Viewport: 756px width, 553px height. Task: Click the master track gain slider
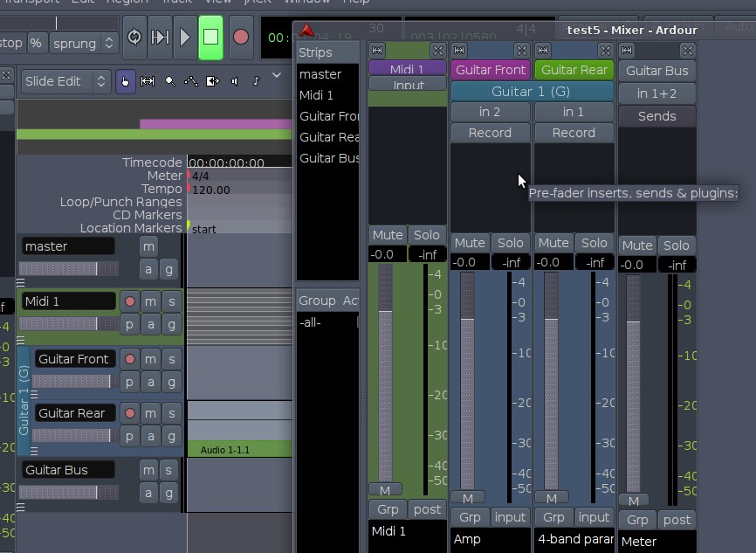pos(68,269)
